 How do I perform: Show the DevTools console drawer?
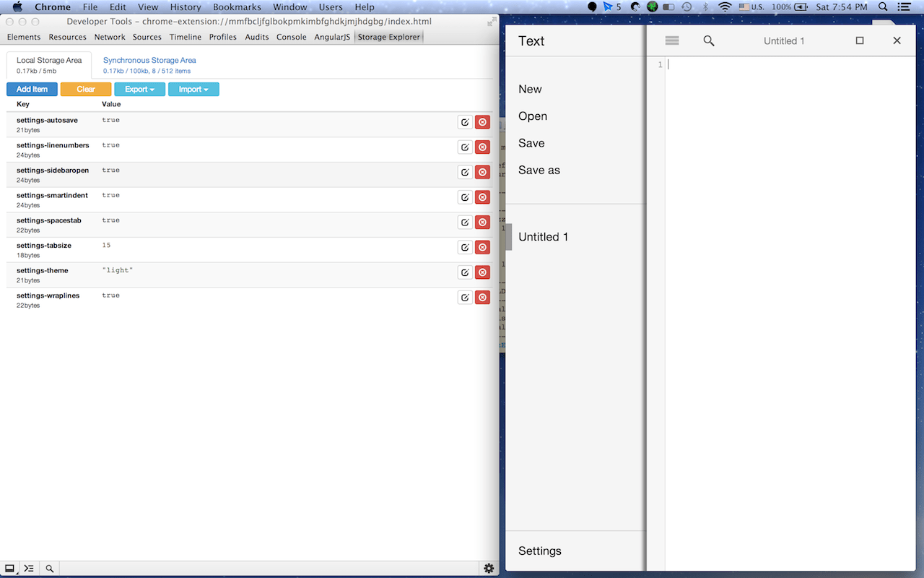coord(29,568)
